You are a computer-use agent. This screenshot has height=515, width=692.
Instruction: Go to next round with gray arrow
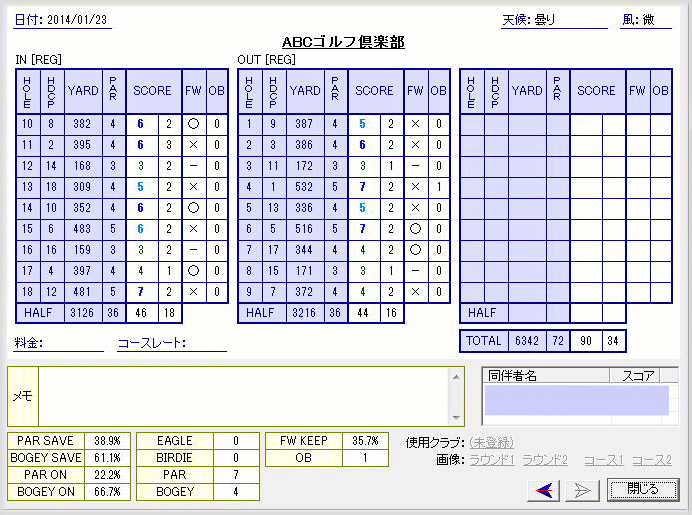582,490
